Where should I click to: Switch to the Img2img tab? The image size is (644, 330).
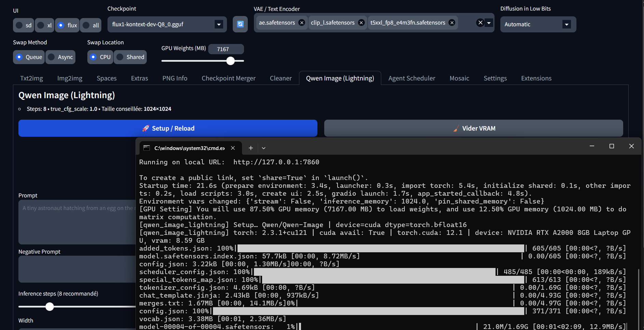pyautogui.click(x=70, y=78)
